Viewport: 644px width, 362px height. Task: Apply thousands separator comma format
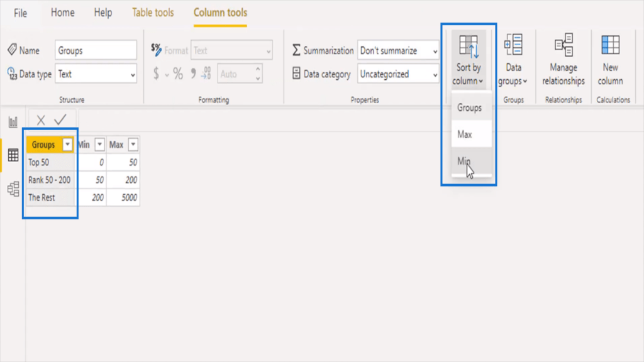(x=193, y=74)
